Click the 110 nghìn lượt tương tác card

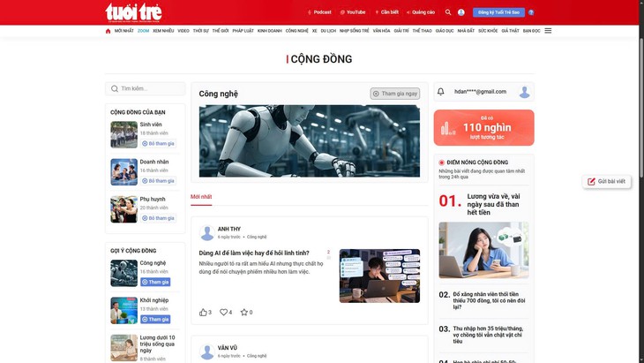click(483, 127)
